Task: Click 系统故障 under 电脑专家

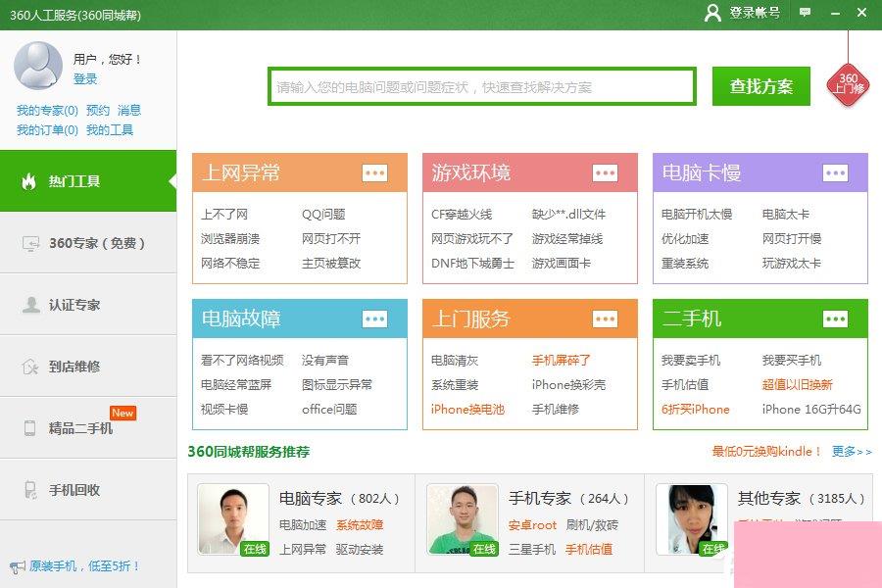Action: pyautogui.click(x=360, y=525)
